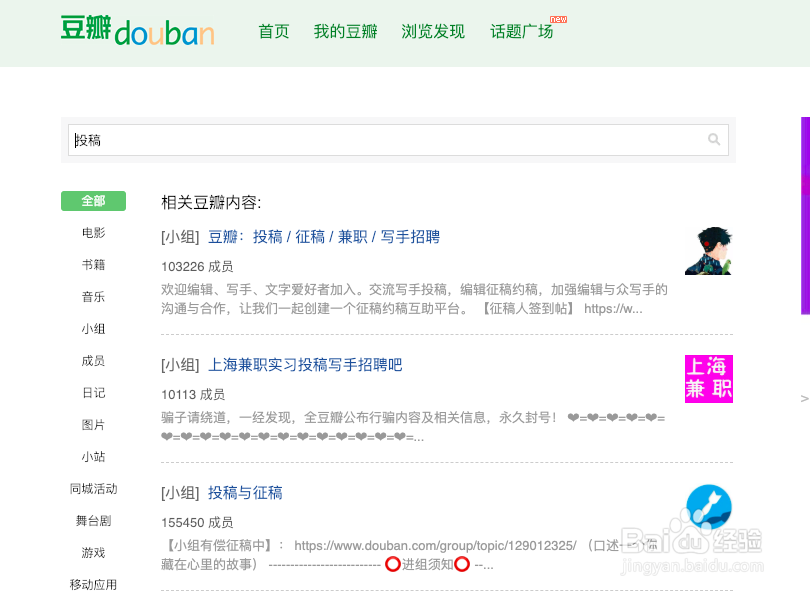Click the douban logo
The image size is (810, 594).
pos(137,30)
